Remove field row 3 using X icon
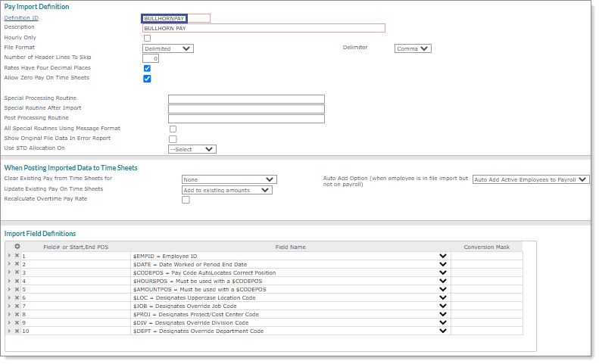This screenshot has height=364, width=599. [x=17, y=272]
